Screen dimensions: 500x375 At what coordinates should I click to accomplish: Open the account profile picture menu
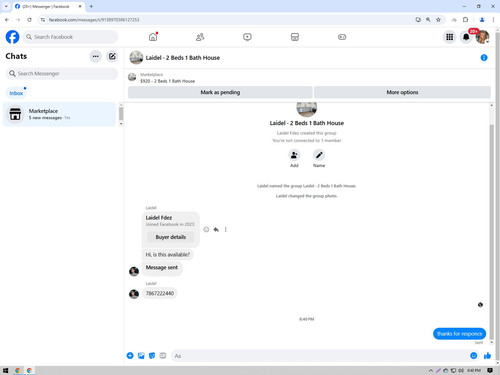point(482,37)
